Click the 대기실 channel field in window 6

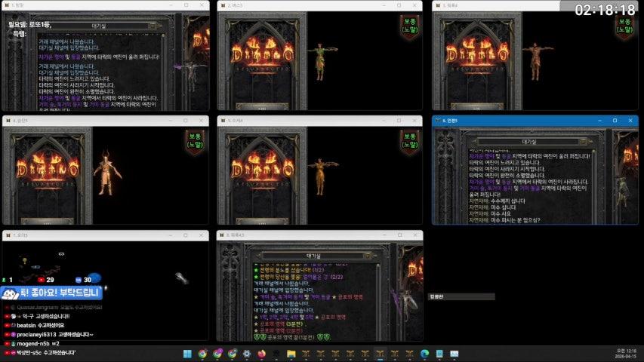(529, 141)
